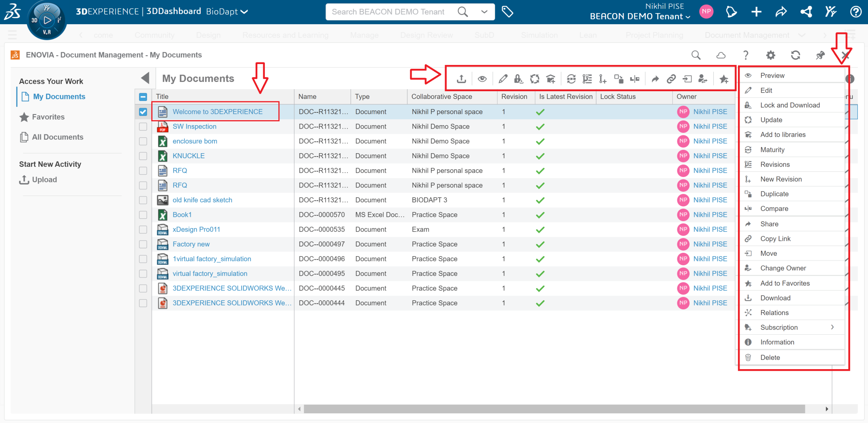Open All Documents in the left panel
This screenshot has width=868, height=423.
pos(51,137)
